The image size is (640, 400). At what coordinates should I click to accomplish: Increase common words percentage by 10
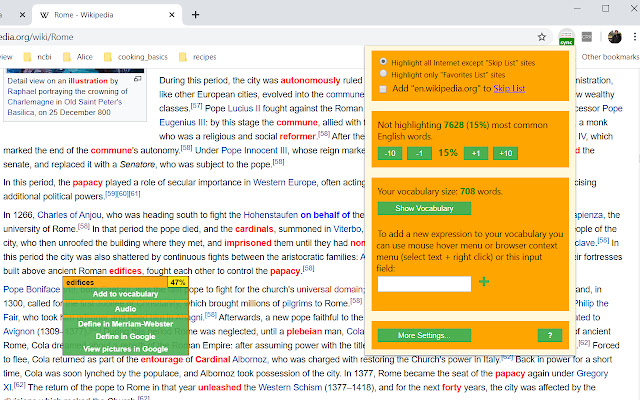505,153
